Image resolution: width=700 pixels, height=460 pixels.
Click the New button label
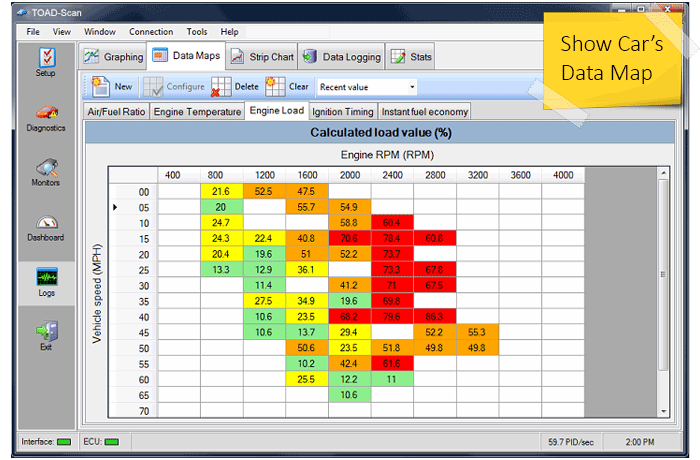pyautogui.click(x=123, y=87)
